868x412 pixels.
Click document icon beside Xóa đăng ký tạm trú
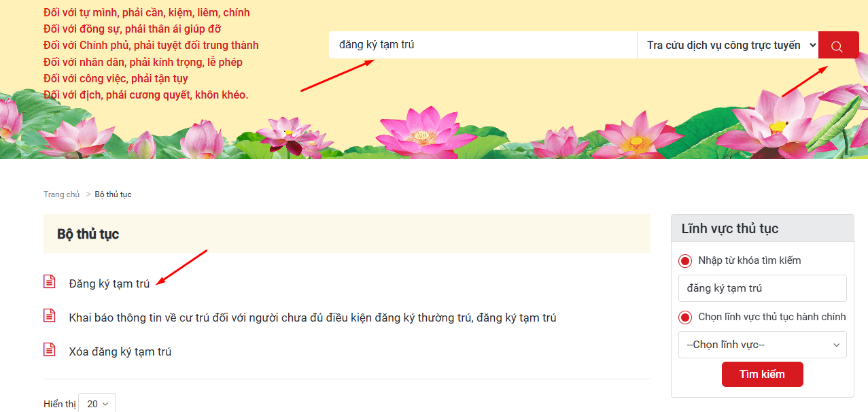coord(50,349)
